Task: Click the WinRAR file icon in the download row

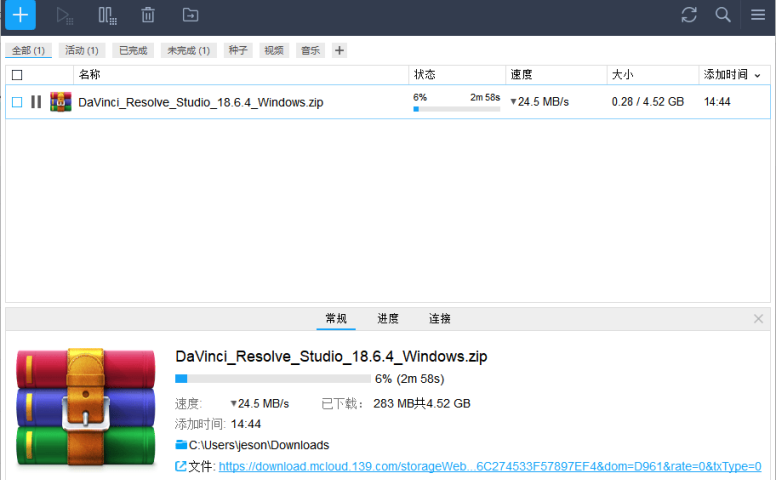Action: coord(60,102)
